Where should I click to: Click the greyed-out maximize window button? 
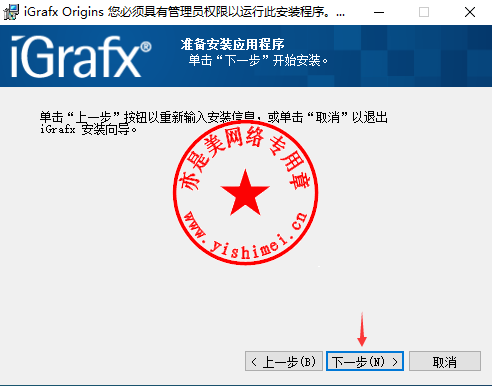424,12
